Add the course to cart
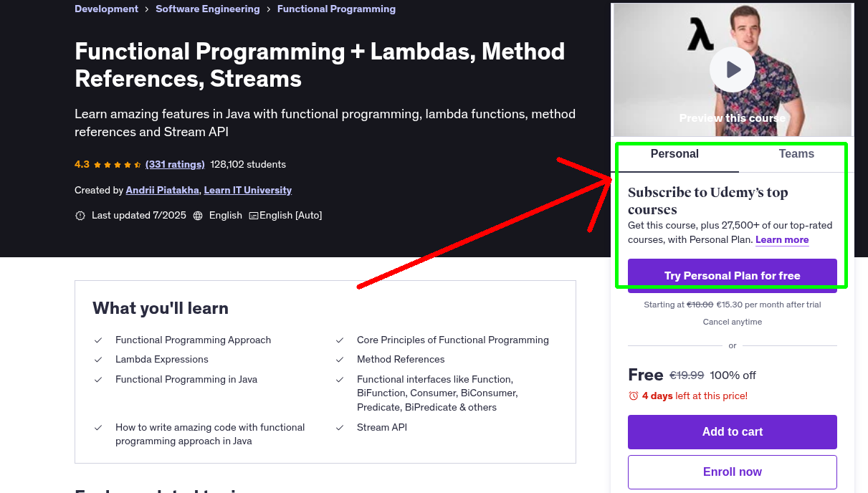The height and width of the screenshot is (493, 868). pyautogui.click(x=733, y=432)
